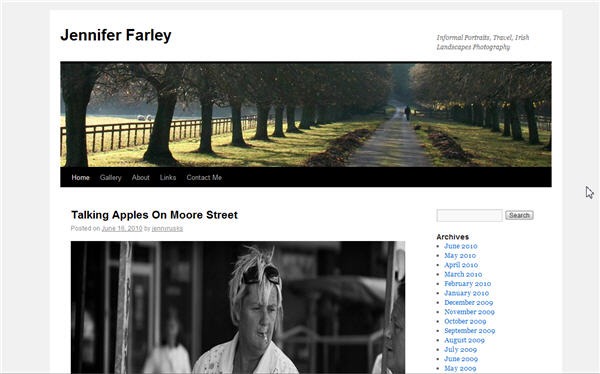Open the May 2010 archive
This screenshot has height=374, width=600.
(460, 255)
